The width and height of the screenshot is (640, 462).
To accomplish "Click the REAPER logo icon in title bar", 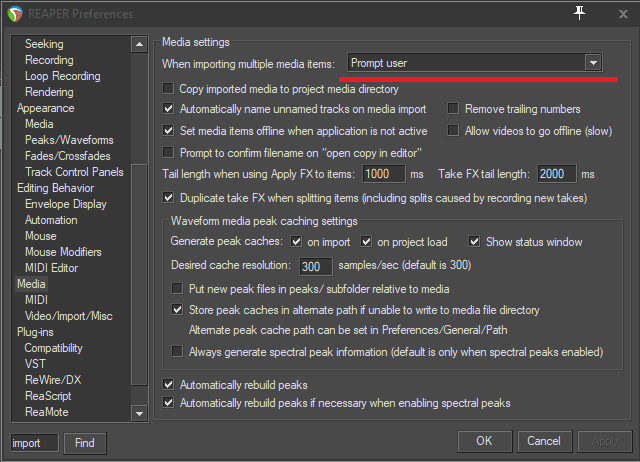I will coord(13,13).
